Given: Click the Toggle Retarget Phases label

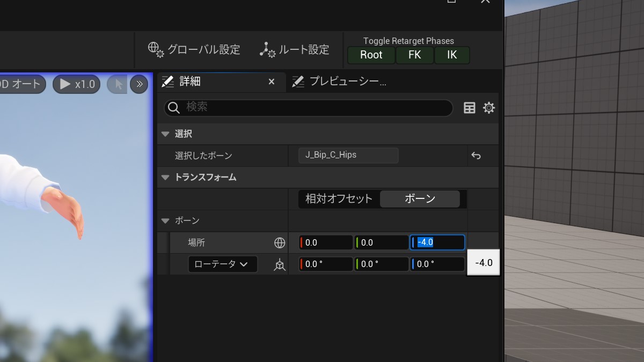Looking at the screenshot, I should pyautogui.click(x=408, y=41).
